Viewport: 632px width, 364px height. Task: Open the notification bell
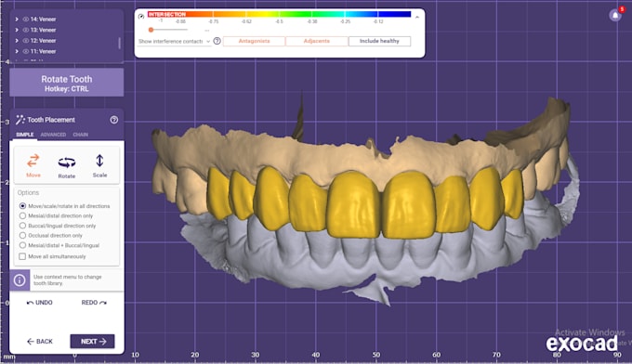(615, 16)
